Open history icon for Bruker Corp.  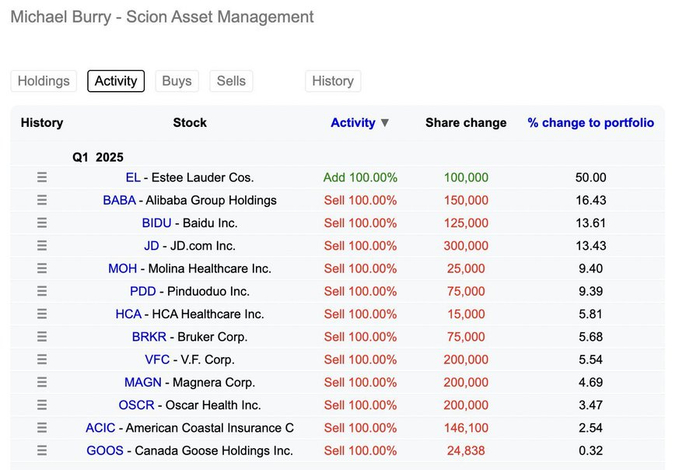(x=42, y=337)
